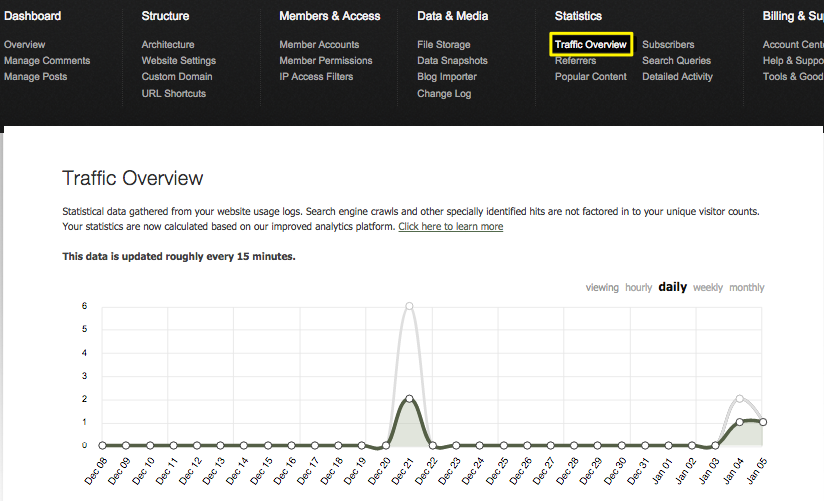This screenshot has width=824, height=501.
Task: Click the Jan 04 data point at 2
Action: (x=739, y=399)
